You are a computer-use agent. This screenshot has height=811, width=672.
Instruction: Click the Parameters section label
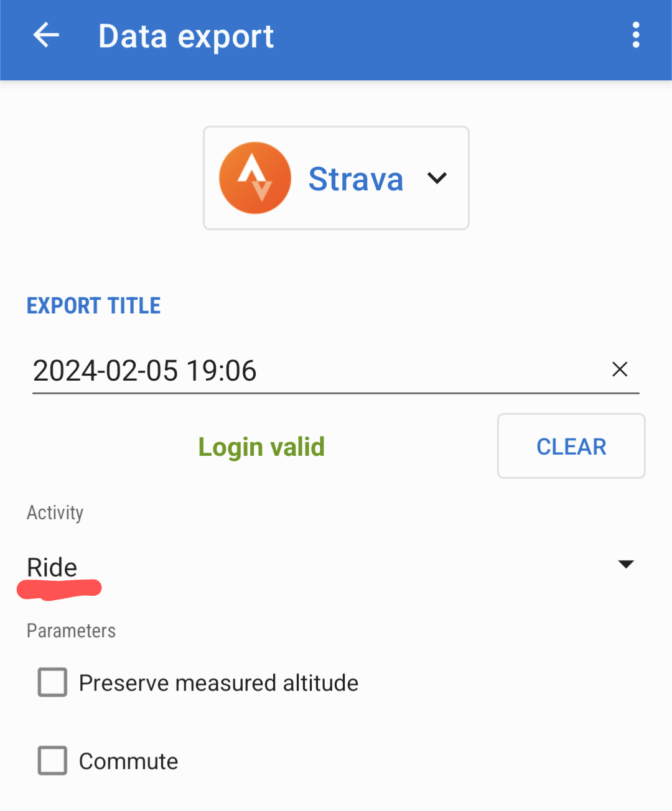(x=71, y=631)
